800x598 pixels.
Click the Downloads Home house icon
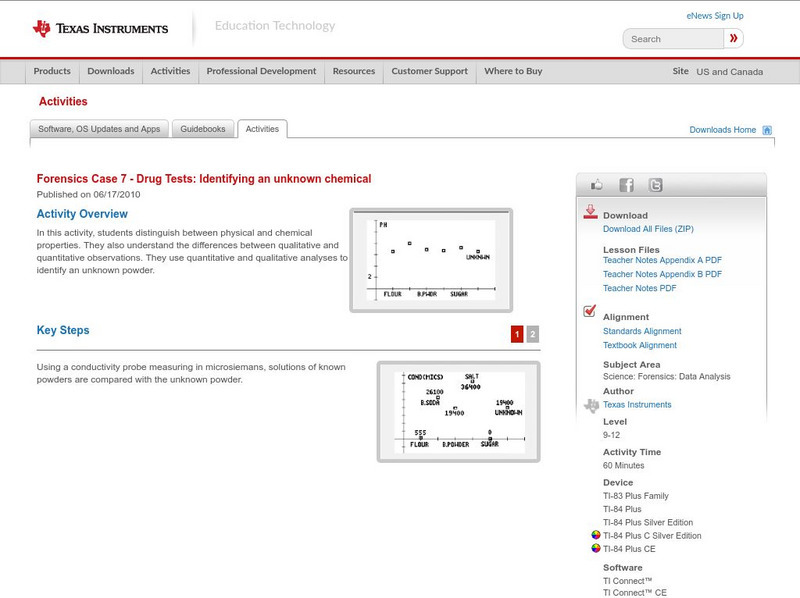tap(767, 130)
